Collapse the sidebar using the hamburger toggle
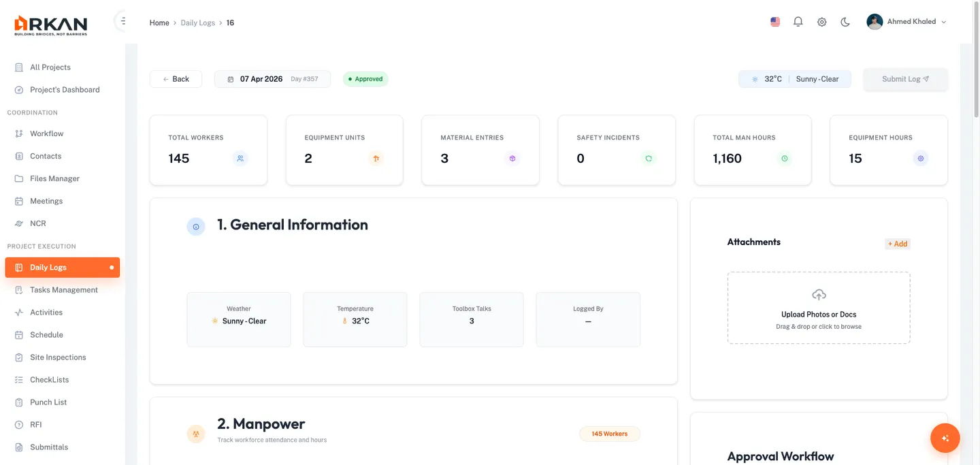 click(x=122, y=21)
